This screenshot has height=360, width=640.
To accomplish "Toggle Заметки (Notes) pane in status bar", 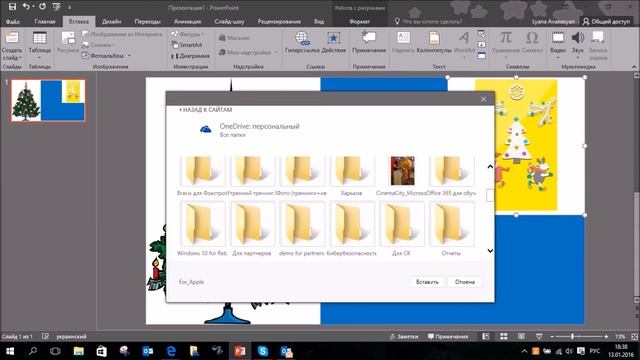I will coord(404,336).
